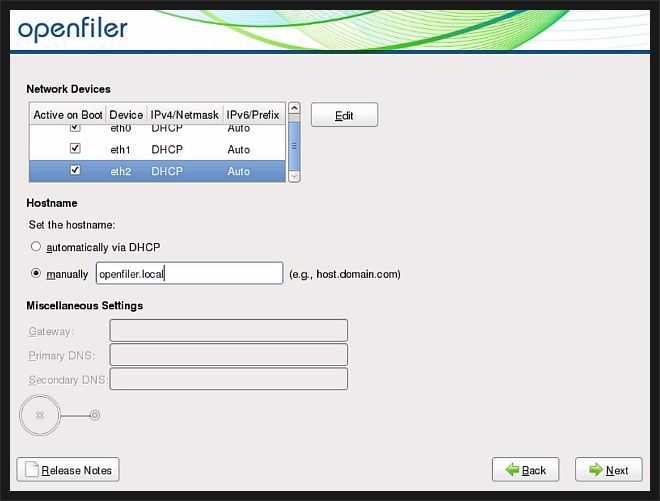
Task: Go Back to previous installer step
Action: (x=525, y=469)
